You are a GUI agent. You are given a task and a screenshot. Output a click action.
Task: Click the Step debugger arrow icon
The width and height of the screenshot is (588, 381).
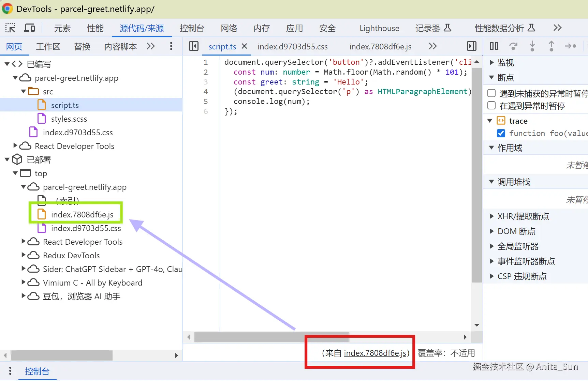[571, 46]
